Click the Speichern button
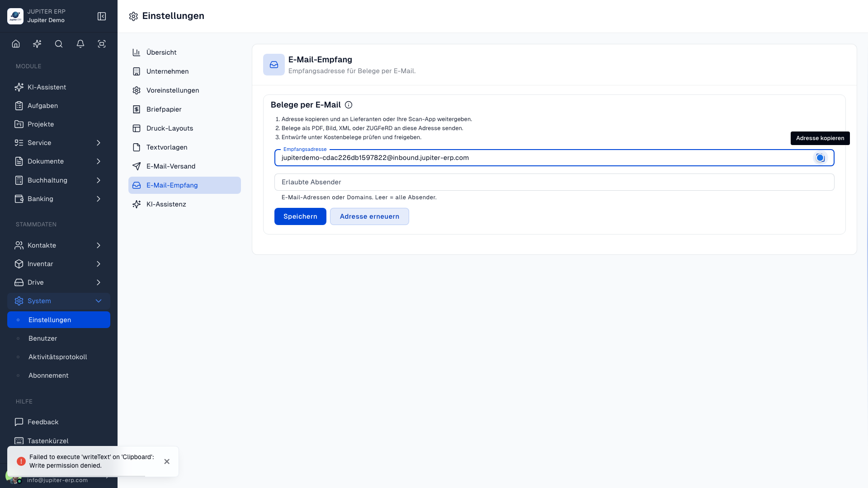 coord(300,216)
